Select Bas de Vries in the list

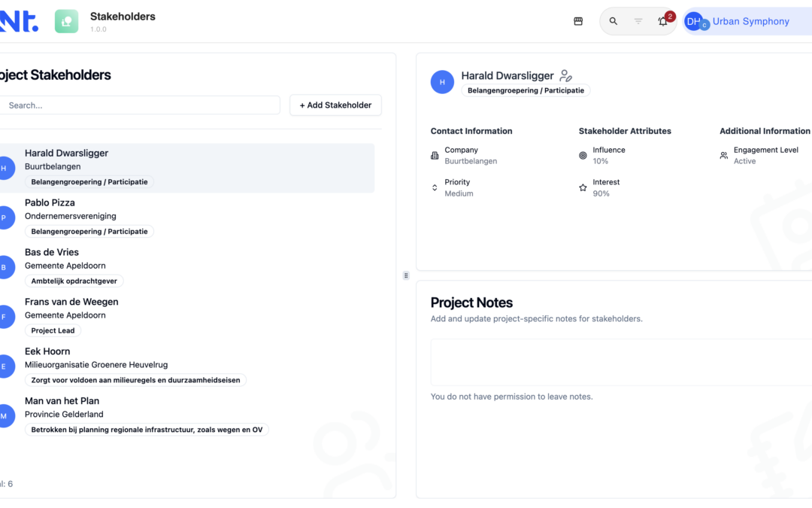coord(187,267)
